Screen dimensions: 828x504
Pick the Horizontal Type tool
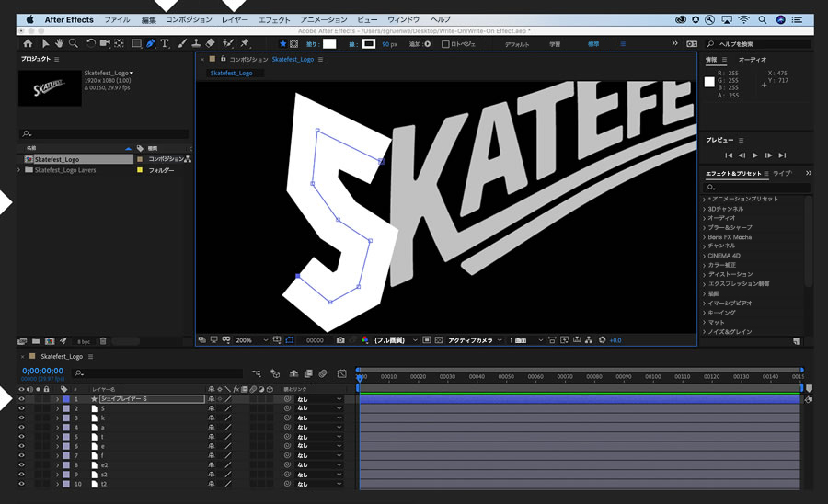165,43
